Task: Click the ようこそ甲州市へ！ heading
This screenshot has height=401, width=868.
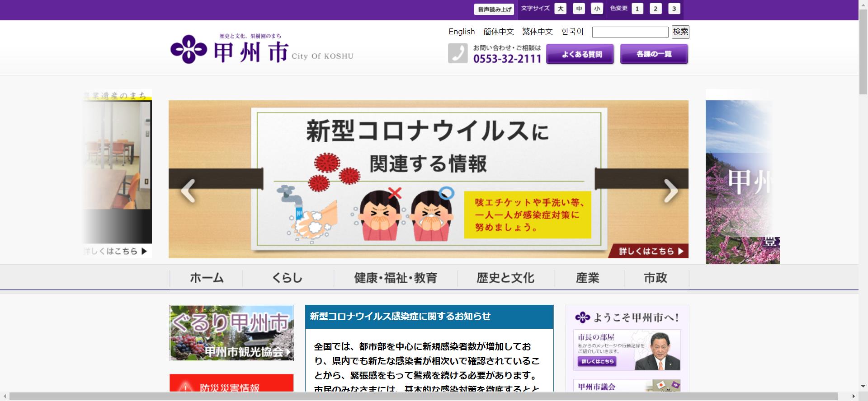Action: click(x=627, y=317)
